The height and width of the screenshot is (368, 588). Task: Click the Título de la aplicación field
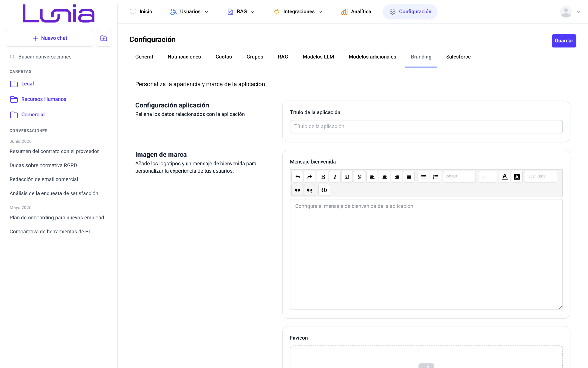pyautogui.click(x=426, y=126)
